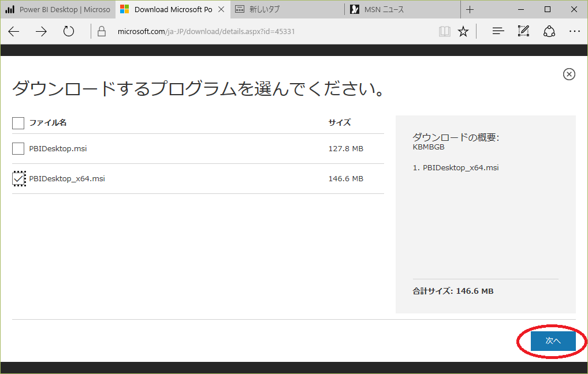Close the Download Microsoft Power BI tab
The height and width of the screenshot is (374, 588).
pyautogui.click(x=221, y=9)
